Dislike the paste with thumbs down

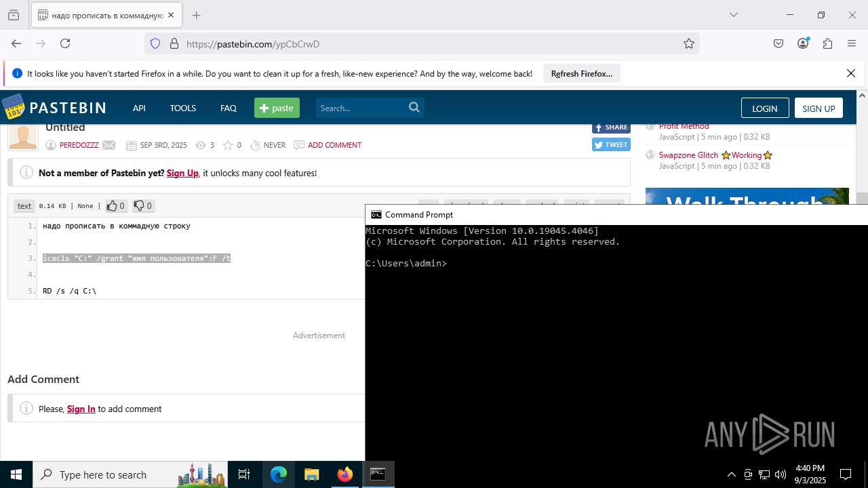143,205
